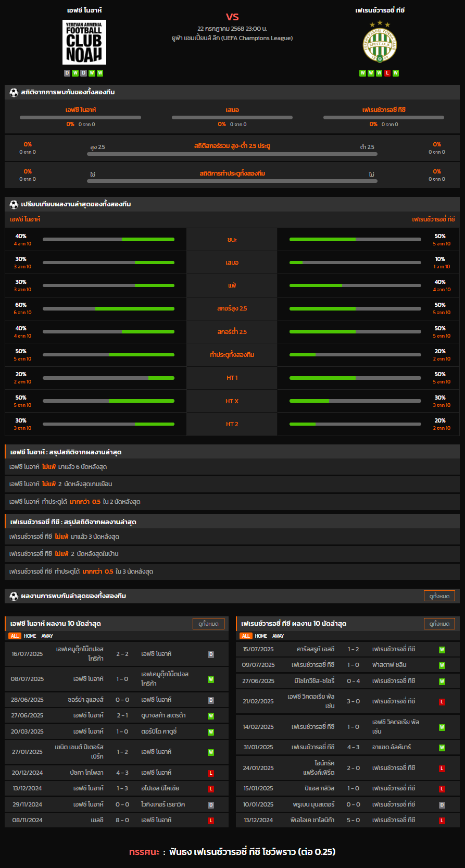Click the 0 - 4 score versus มีโซโทวีซิส-ซโชรี่
The width and height of the screenshot is (465, 868).
point(354,681)
